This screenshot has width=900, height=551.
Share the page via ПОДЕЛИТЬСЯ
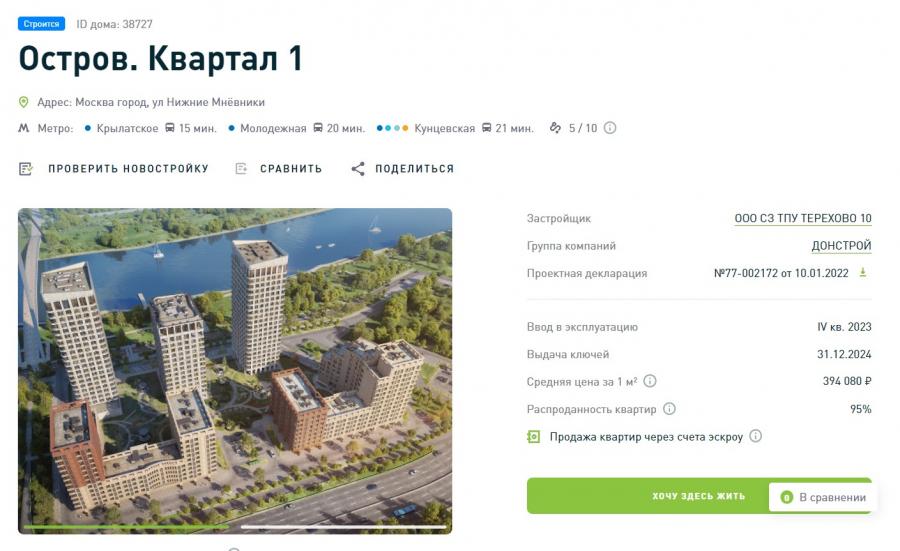[402, 169]
